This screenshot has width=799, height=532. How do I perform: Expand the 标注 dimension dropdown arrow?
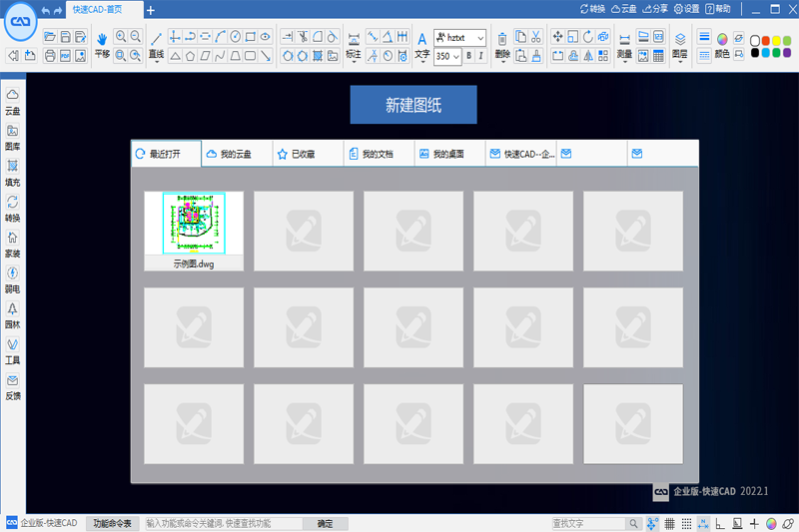(x=354, y=62)
